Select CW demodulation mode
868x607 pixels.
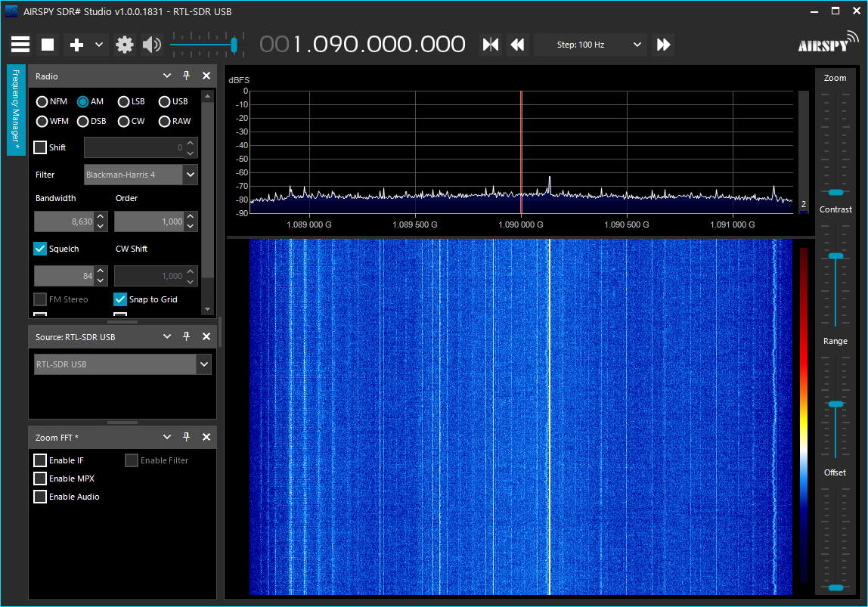tap(123, 121)
